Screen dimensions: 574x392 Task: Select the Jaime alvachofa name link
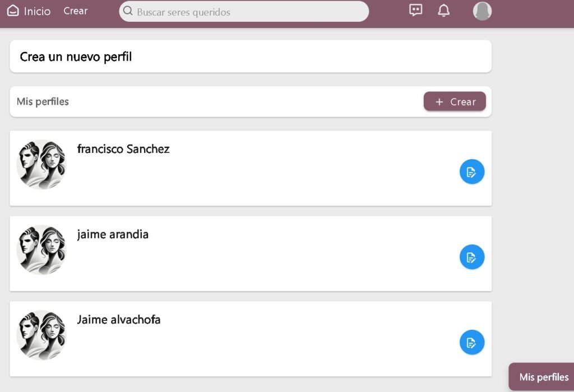pos(119,320)
